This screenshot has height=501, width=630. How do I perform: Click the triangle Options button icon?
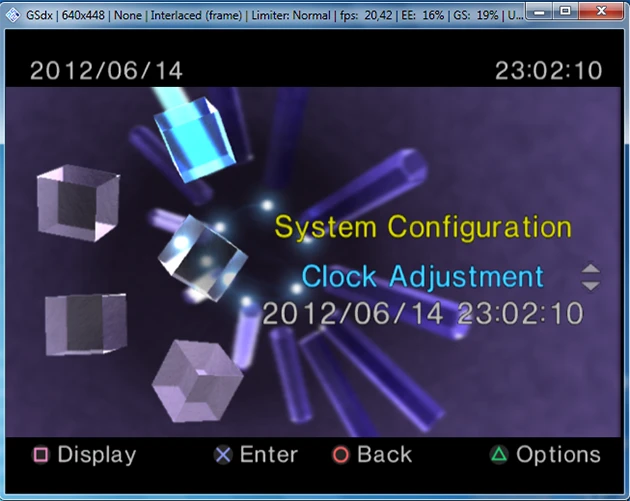tap(499, 454)
